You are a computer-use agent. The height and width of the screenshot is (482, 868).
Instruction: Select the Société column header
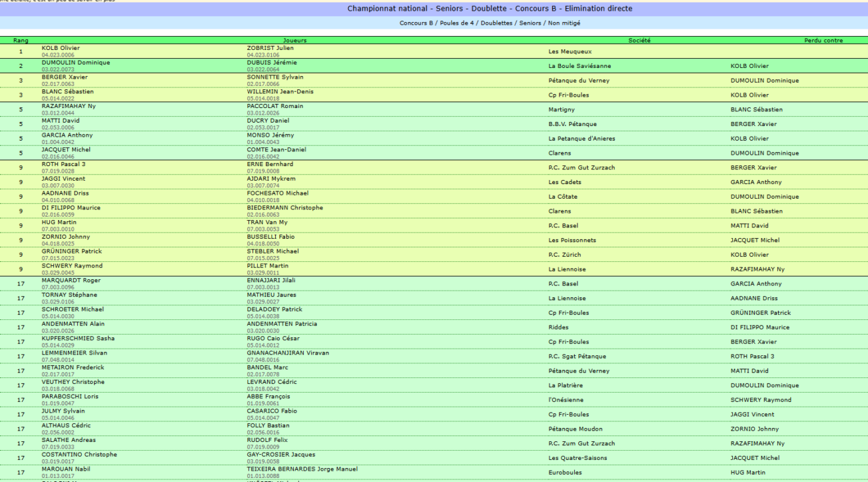click(640, 41)
